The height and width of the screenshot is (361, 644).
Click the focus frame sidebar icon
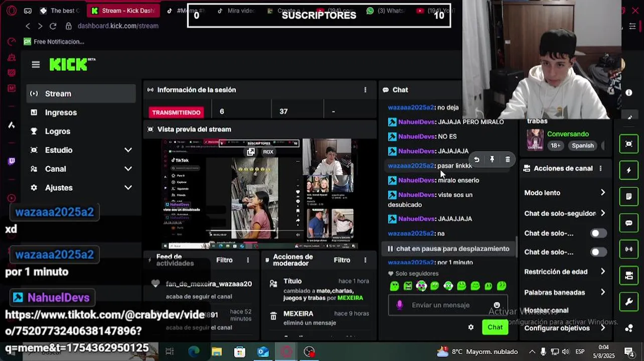[x=629, y=144]
